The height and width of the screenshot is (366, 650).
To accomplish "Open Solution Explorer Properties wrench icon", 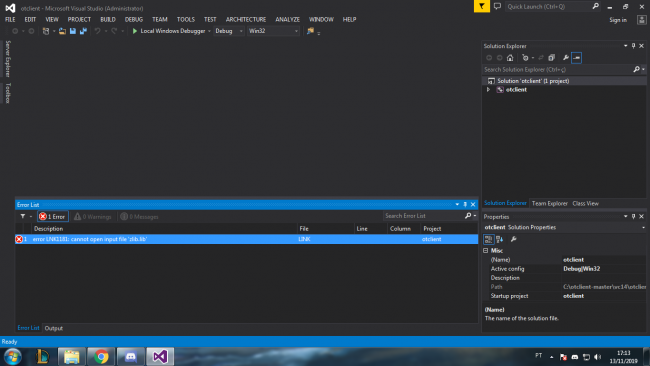I will (x=565, y=58).
